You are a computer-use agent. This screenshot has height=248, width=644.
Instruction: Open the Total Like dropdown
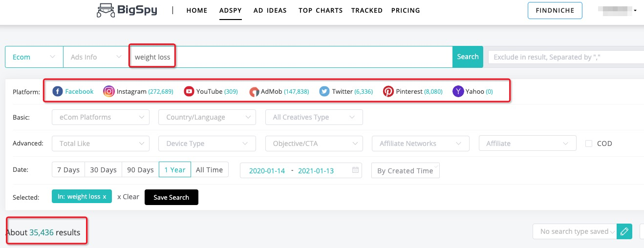pyautogui.click(x=101, y=144)
